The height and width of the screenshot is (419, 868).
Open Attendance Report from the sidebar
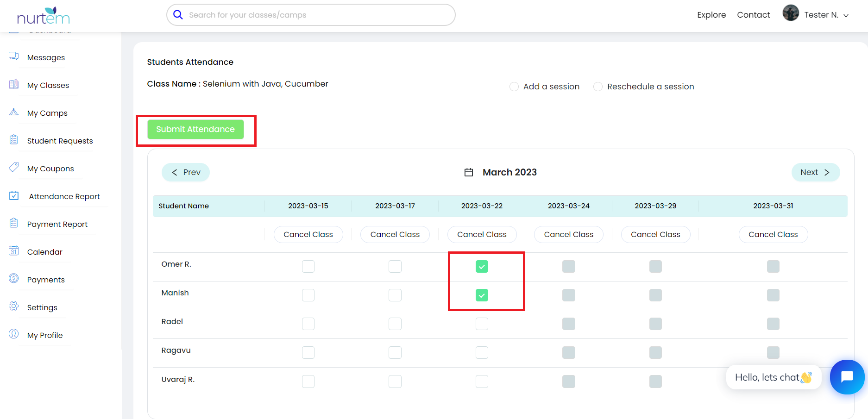64,196
